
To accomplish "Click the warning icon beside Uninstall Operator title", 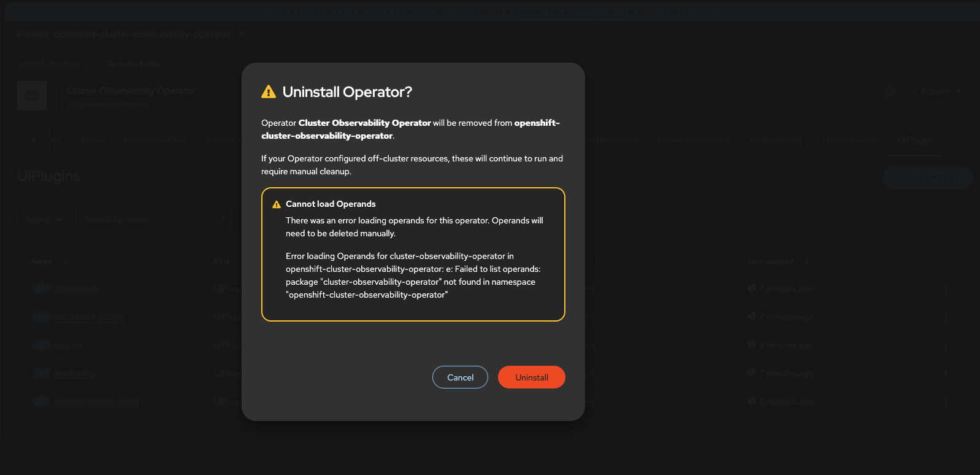I will click(x=269, y=92).
